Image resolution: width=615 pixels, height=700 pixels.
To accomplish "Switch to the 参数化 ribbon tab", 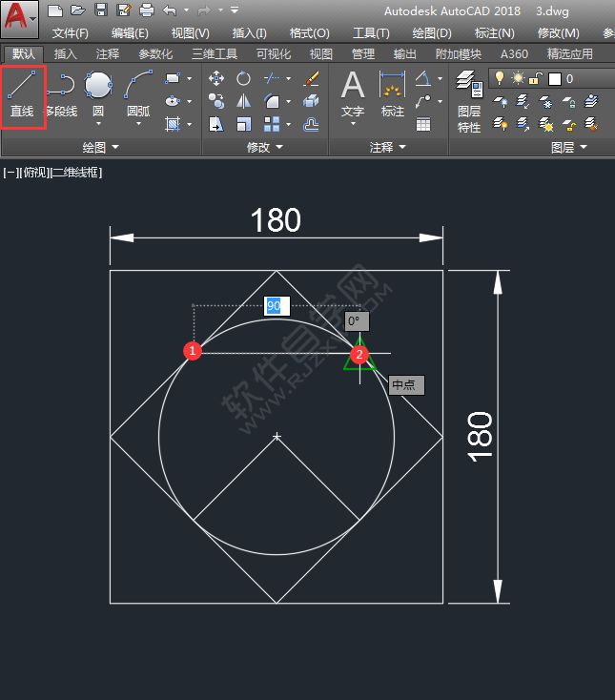I will (x=155, y=54).
